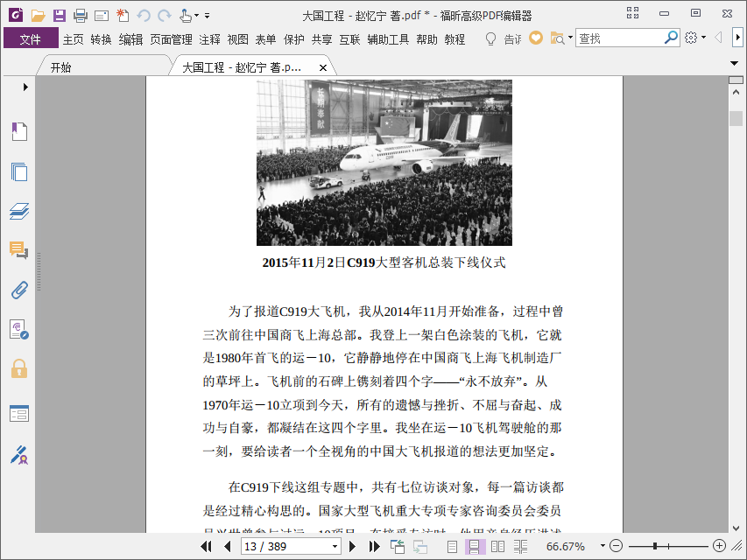
Task: Click the magnifier search icon in find box
Action: pos(671,38)
